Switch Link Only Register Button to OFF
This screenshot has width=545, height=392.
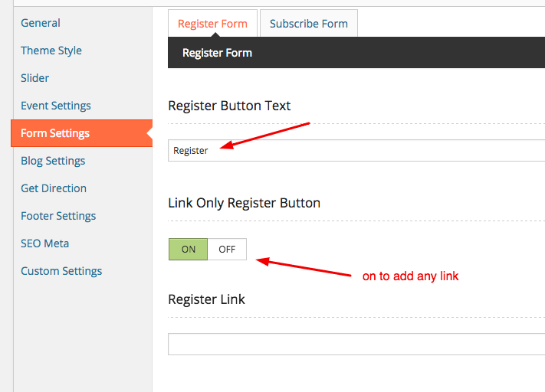(227, 250)
